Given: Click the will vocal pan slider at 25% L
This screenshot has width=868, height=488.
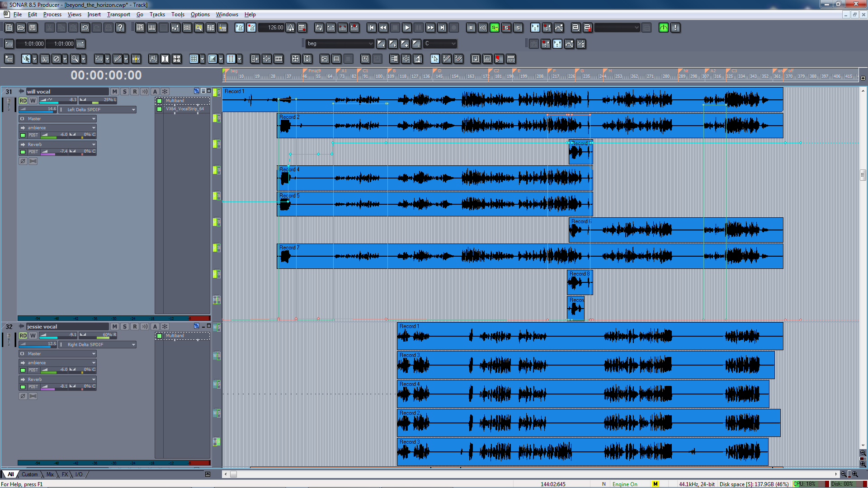Looking at the screenshot, I should point(98,100).
